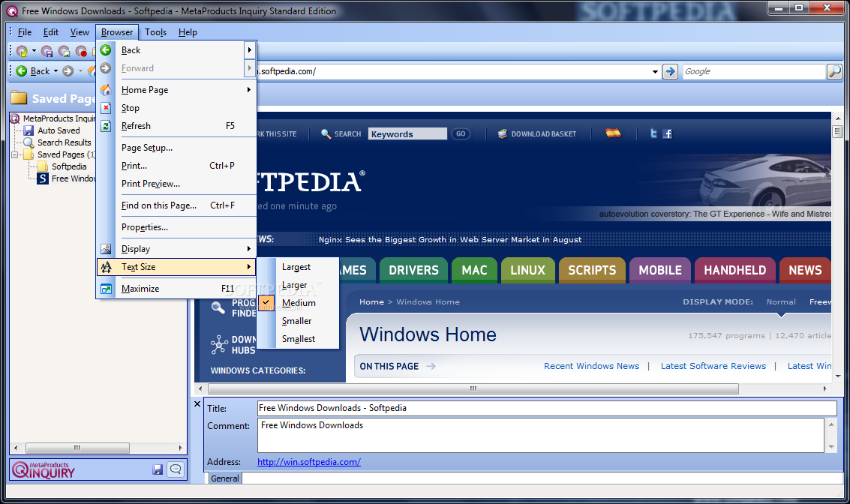Open the Recent Windows News link
850x504 pixels.
coord(591,366)
